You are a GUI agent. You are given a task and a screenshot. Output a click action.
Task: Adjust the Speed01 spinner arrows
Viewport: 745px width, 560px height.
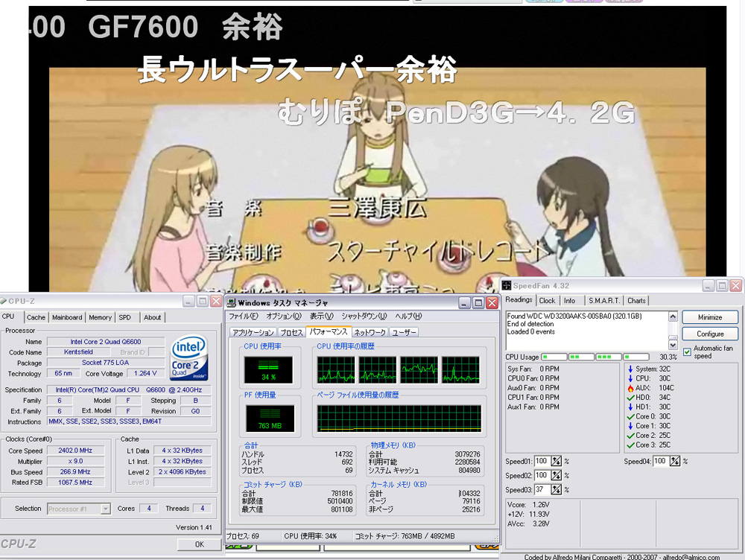point(557,461)
